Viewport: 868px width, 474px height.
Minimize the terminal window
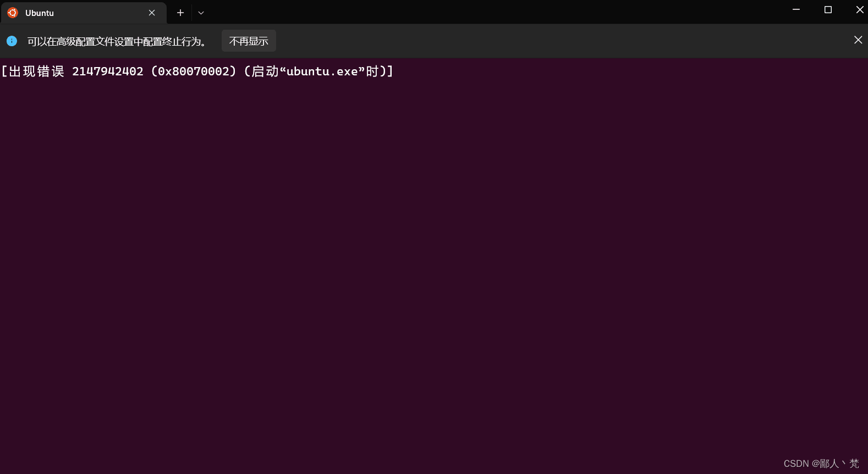[796, 10]
